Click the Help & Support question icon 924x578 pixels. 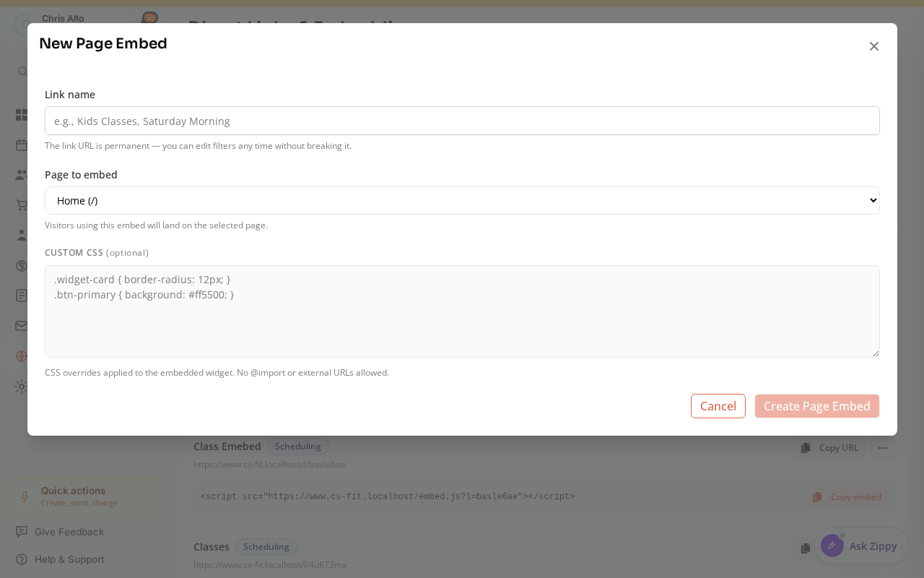coord(22,559)
